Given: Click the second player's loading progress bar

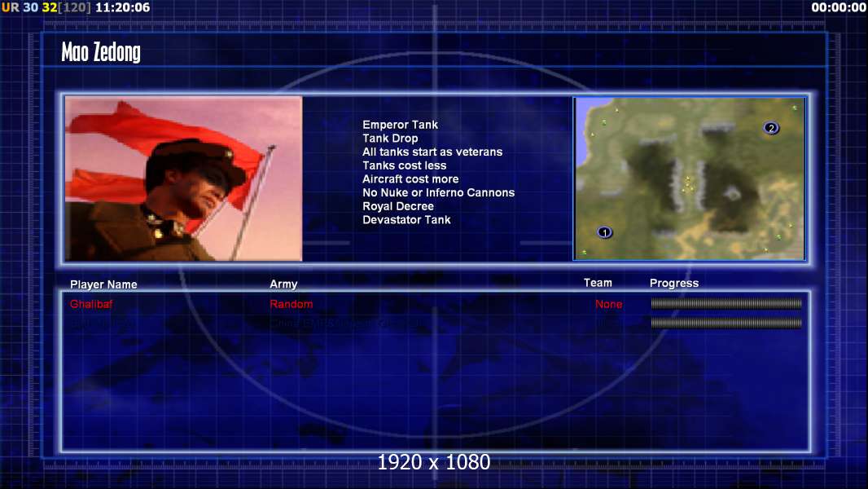Looking at the screenshot, I should click(726, 323).
